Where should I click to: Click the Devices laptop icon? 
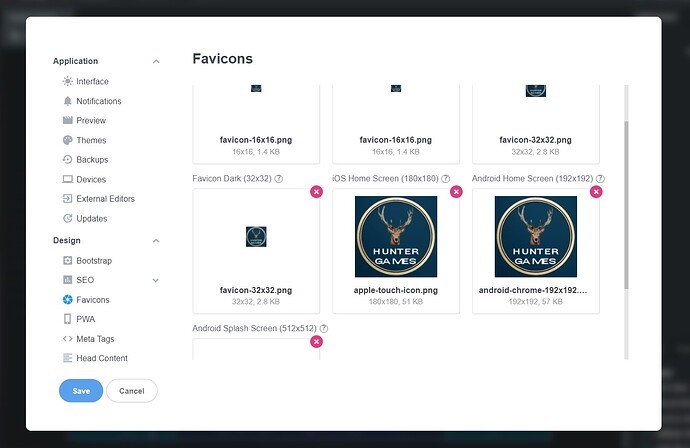pyautogui.click(x=67, y=179)
